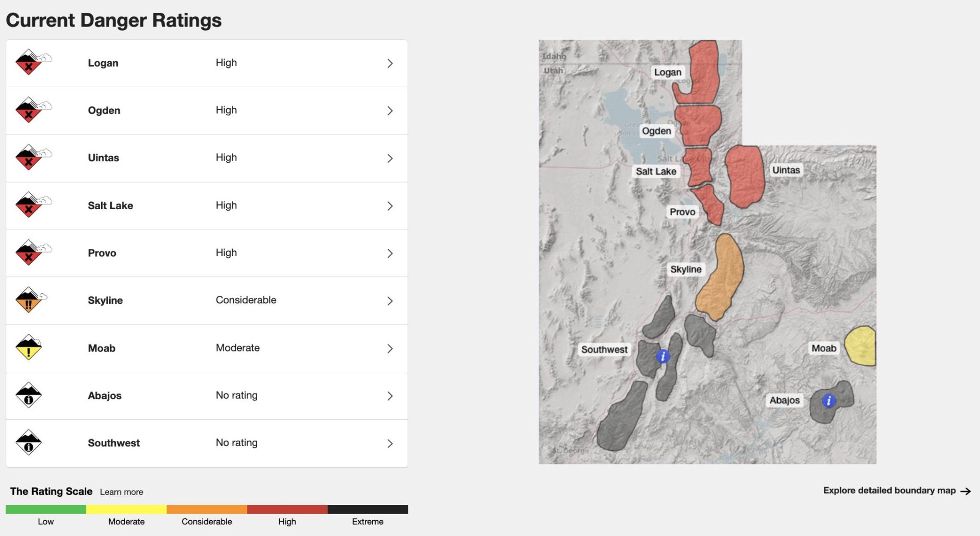This screenshot has width=980, height=536.
Task: Click the Abajos label on the map
Action: click(785, 400)
